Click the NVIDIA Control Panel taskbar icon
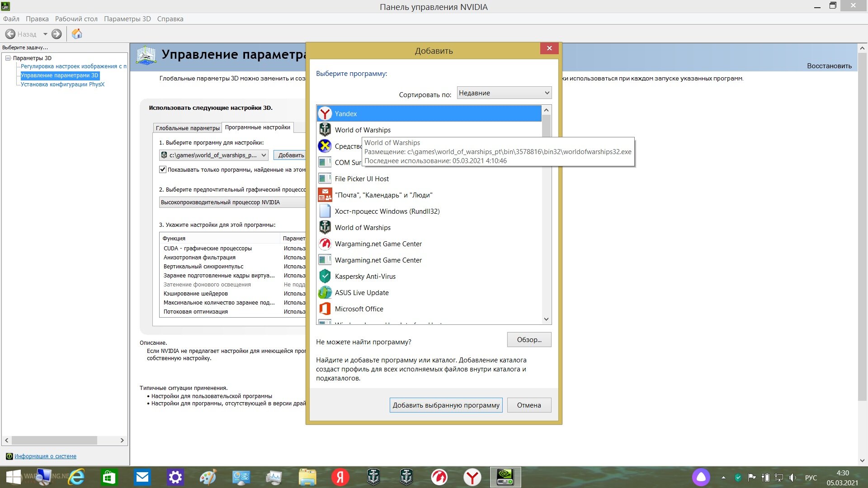Viewport: 868px width, 488px height. (x=505, y=477)
